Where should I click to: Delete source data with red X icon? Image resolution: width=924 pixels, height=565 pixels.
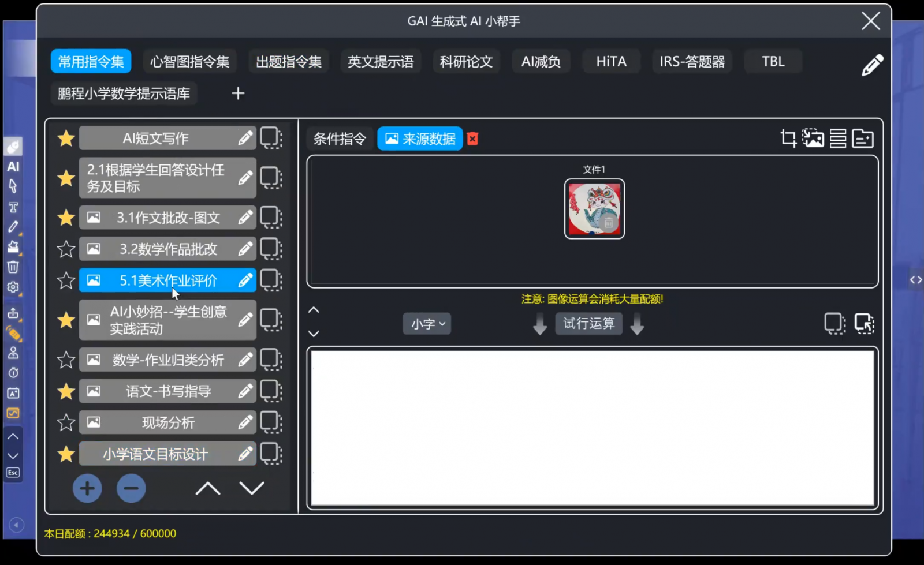(472, 139)
